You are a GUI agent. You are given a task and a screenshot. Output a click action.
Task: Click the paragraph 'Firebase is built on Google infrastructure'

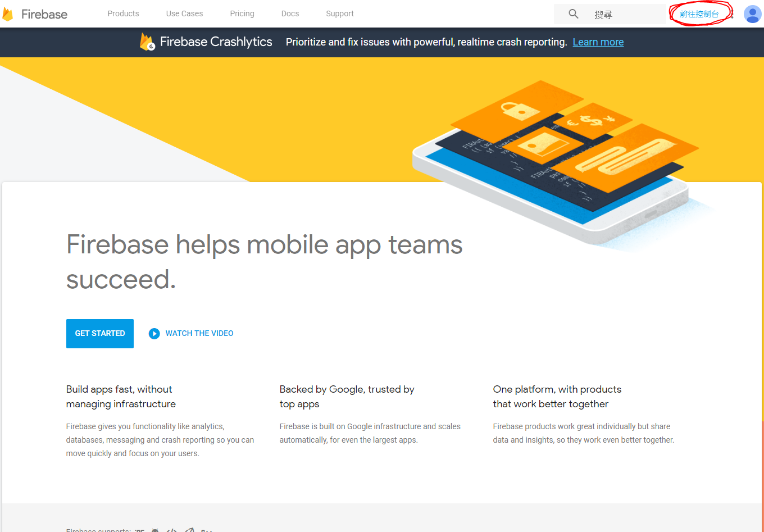coord(370,433)
